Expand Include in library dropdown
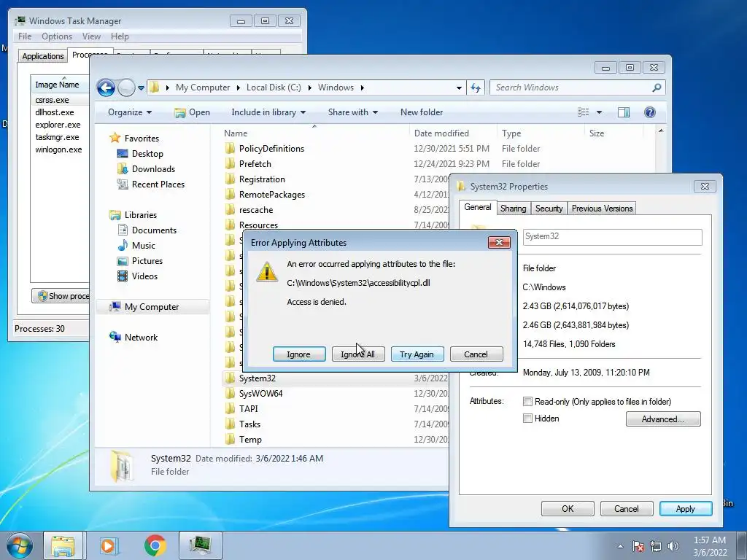Viewport: 747px width, 560px height. click(x=268, y=112)
